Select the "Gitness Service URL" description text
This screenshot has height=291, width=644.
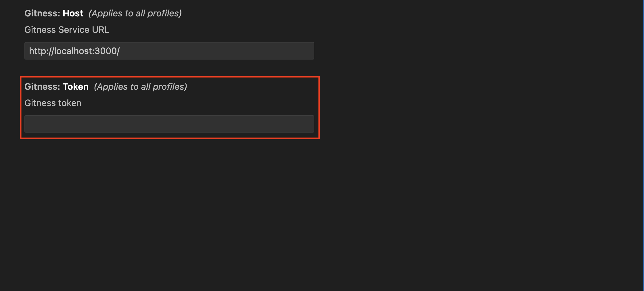pyautogui.click(x=67, y=30)
